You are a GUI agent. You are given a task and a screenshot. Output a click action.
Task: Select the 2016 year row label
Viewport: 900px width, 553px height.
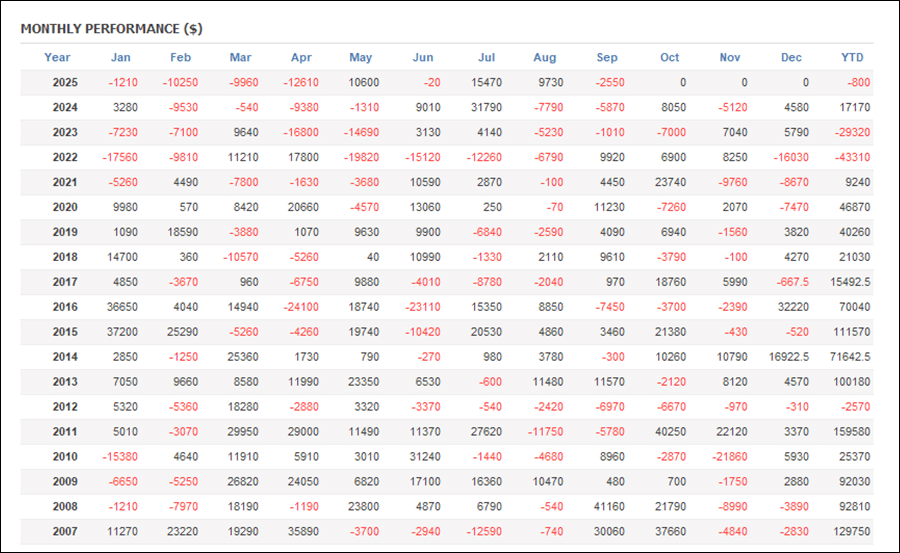pyautogui.click(x=66, y=307)
